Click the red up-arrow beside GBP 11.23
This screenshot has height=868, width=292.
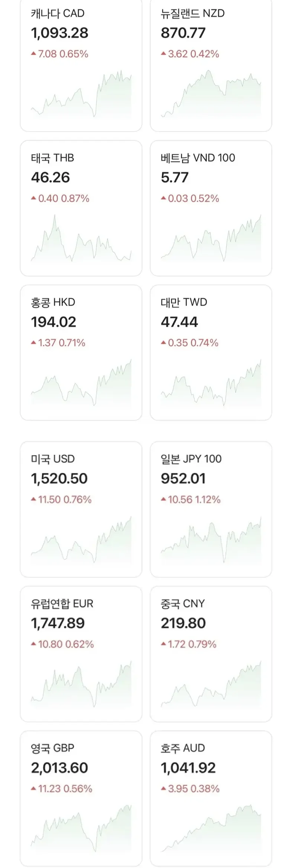click(34, 788)
